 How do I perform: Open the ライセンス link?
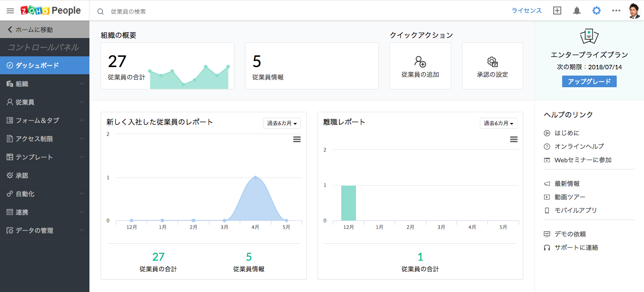(527, 11)
